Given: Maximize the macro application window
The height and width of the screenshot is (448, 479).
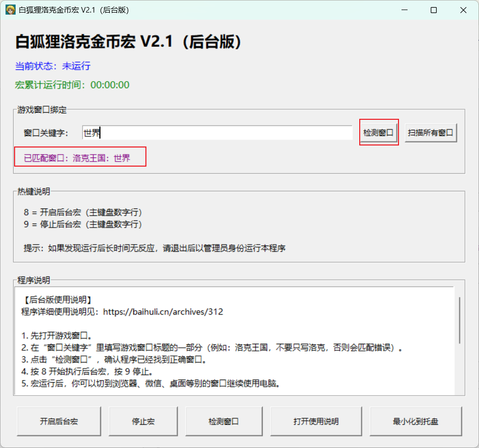Looking at the screenshot, I should click(433, 10).
